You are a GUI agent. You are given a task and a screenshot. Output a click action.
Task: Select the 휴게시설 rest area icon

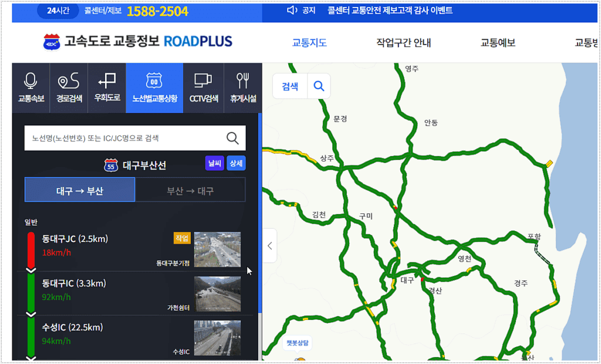tap(243, 84)
